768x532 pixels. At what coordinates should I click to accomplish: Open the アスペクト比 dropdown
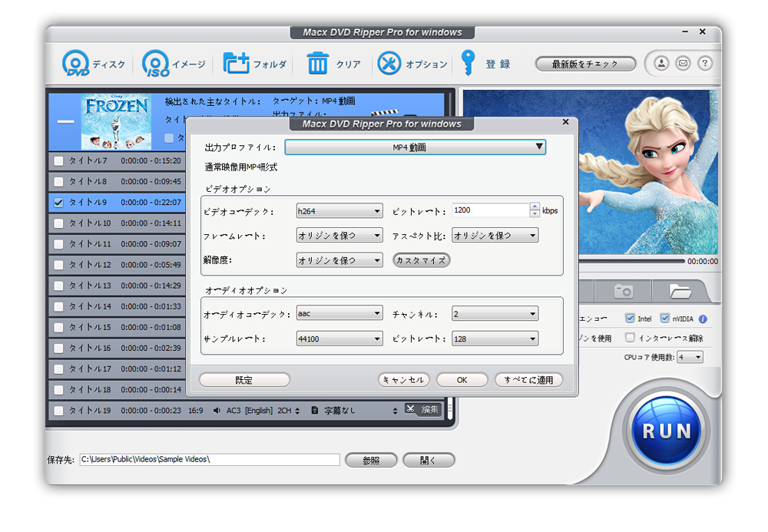click(x=495, y=236)
